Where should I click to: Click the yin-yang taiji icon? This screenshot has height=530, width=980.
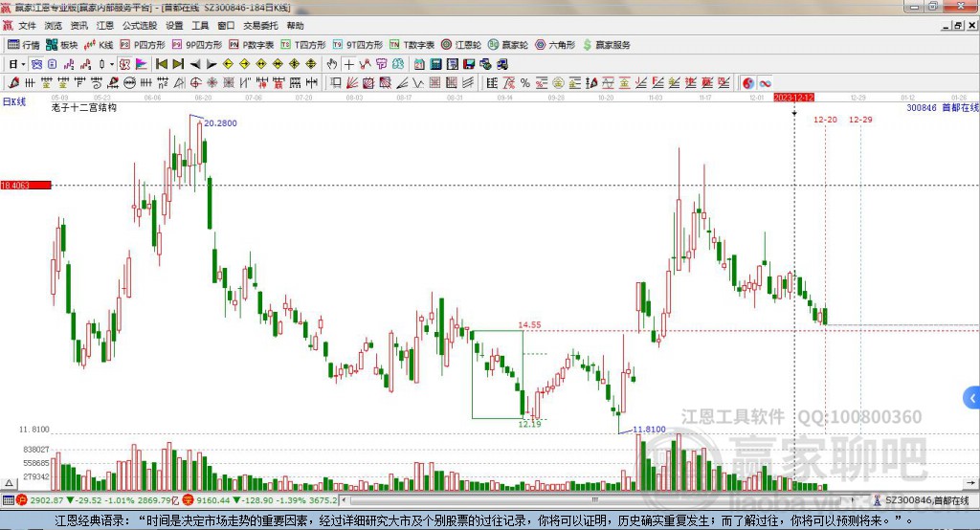[748, 83]
